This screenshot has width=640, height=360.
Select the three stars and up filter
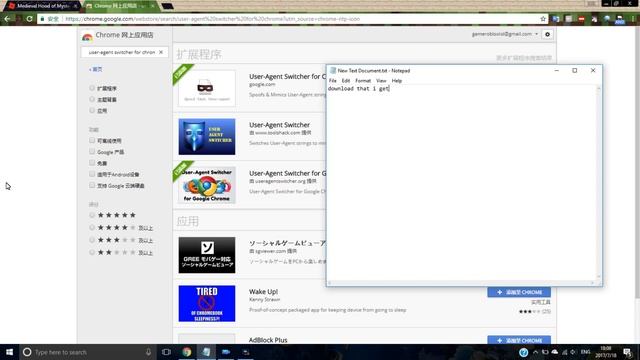pos(92,240)
